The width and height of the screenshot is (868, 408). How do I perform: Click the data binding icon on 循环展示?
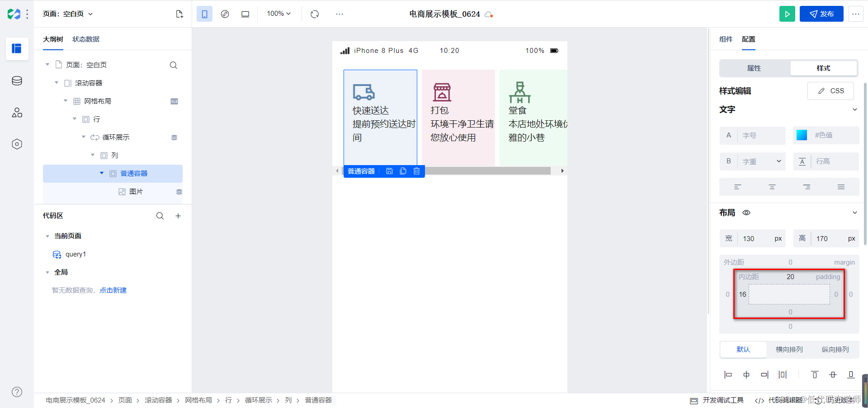coord(174,138)
